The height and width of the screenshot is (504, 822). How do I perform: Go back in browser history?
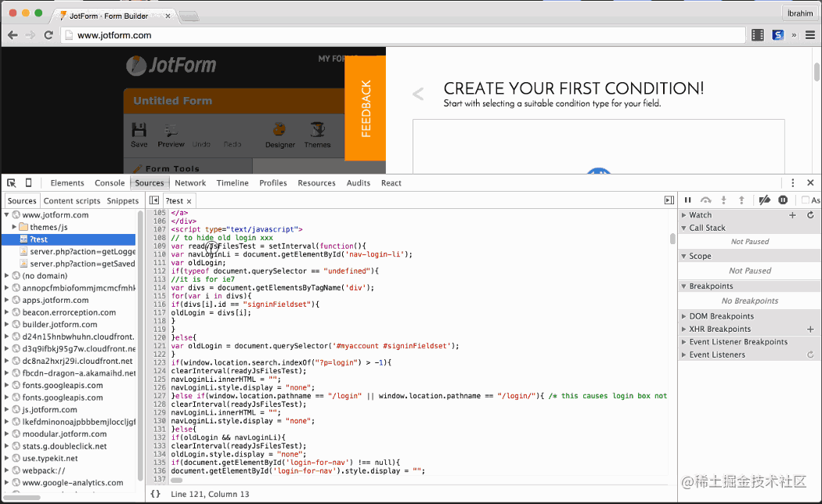13,35
